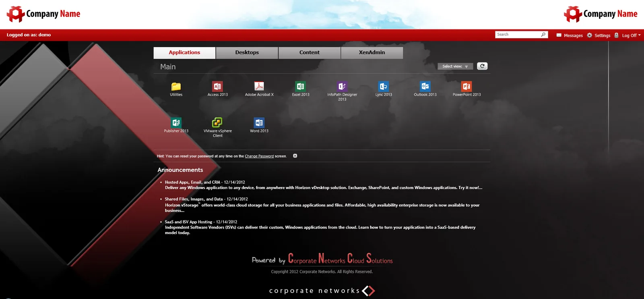Screen dimensions: 644x299
Task: Launch Lync 2013
Action: click(384, 89)
